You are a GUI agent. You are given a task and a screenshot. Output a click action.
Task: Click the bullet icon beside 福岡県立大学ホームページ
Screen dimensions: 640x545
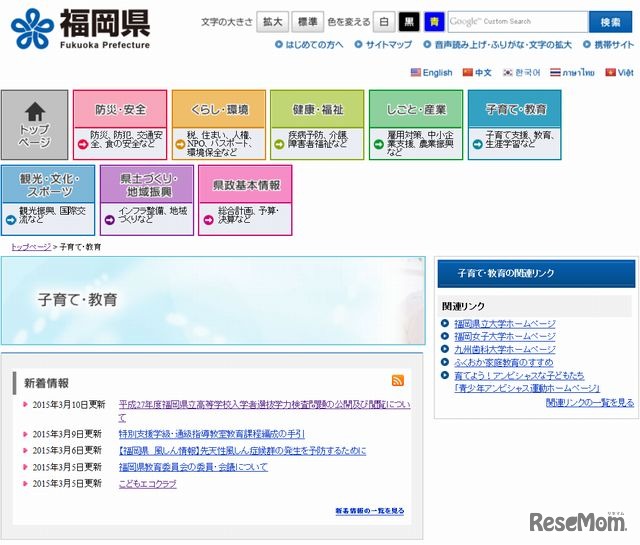[x=445, y=324]
